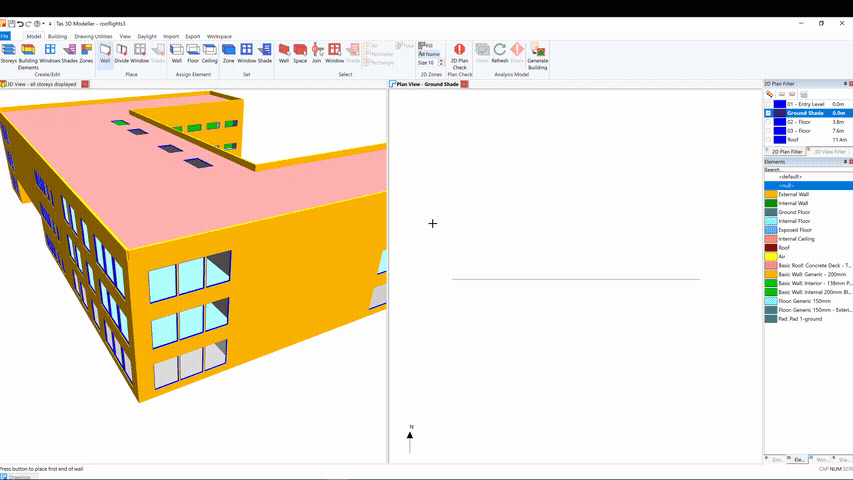Activate 3D View - all storeys displayed tab

[41, 84]
